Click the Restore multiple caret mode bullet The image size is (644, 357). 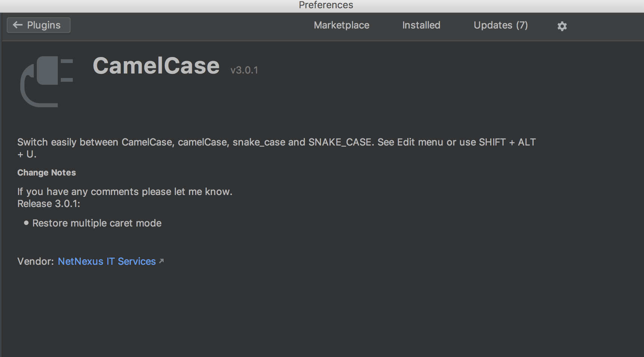click(x=96, y=223)
